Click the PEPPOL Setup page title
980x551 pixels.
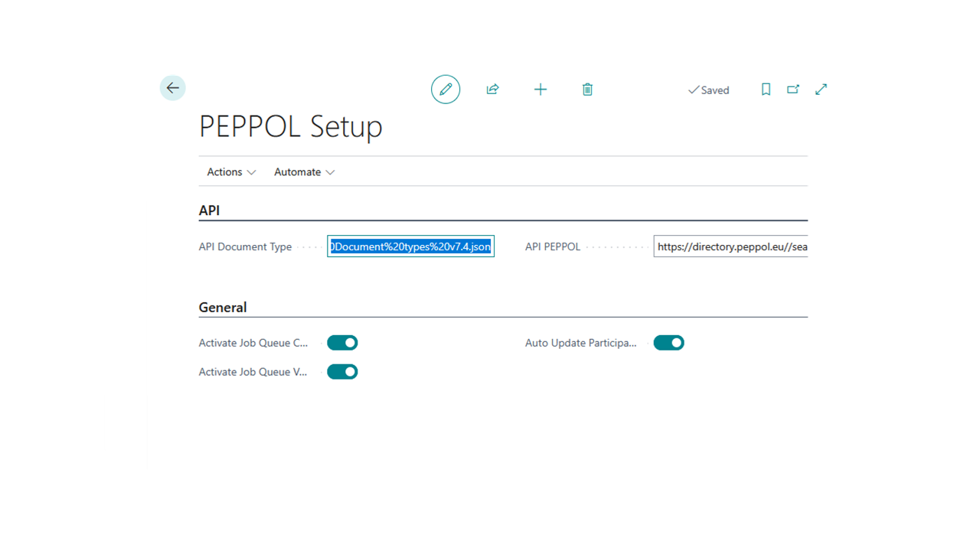(x=291, y=126)
